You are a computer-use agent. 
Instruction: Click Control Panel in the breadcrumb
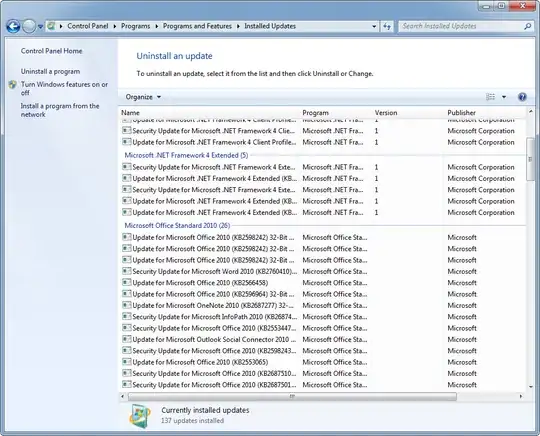[87, 26]
